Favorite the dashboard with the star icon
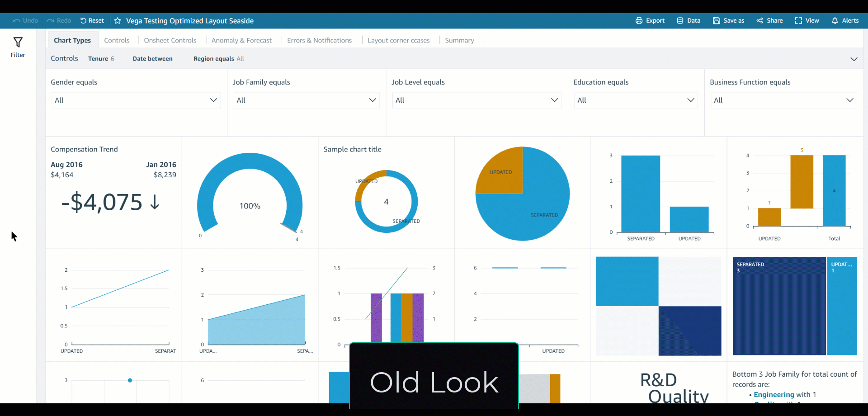Viewport: 868px width, 416px height. (118, 21)
